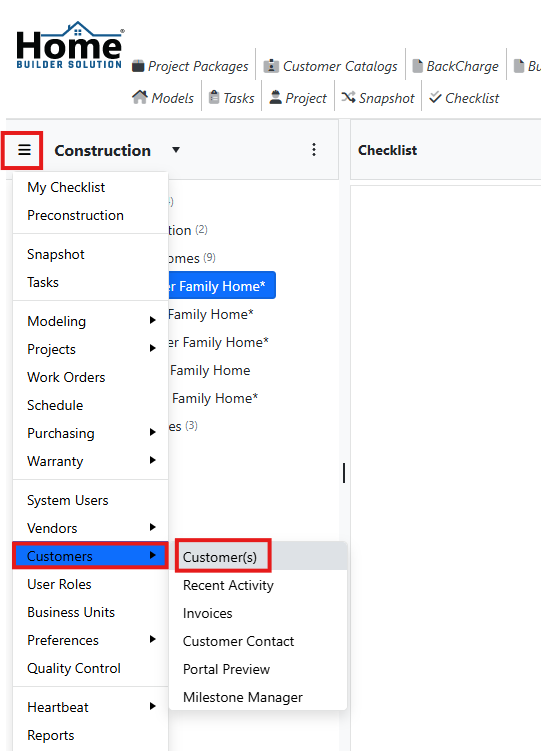
Task: Click the panel splitter handle
Action: tap(344, 473)
